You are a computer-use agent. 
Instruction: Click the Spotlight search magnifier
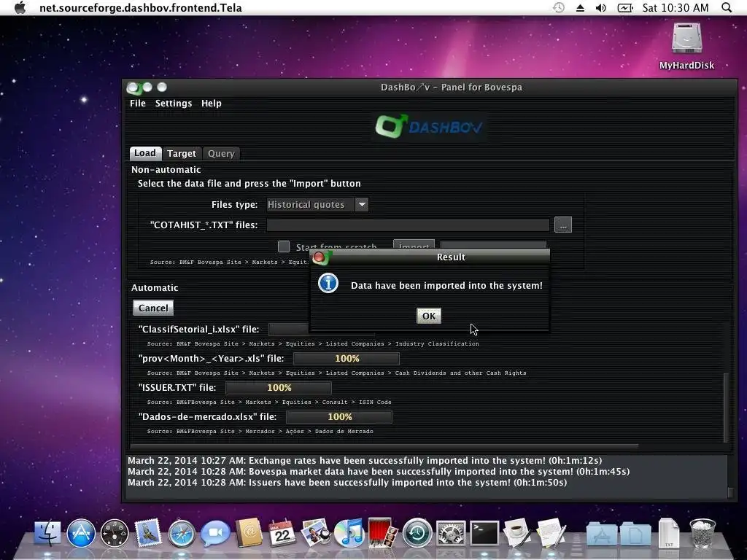[727, 7]
